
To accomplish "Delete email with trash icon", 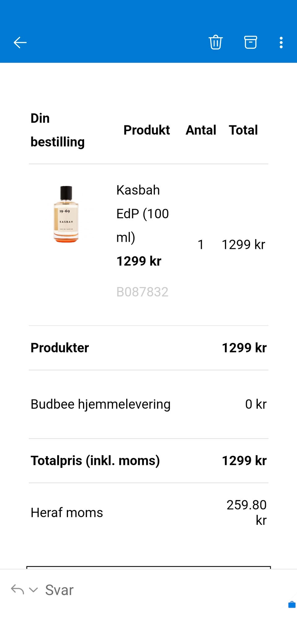I will point(216,42).
